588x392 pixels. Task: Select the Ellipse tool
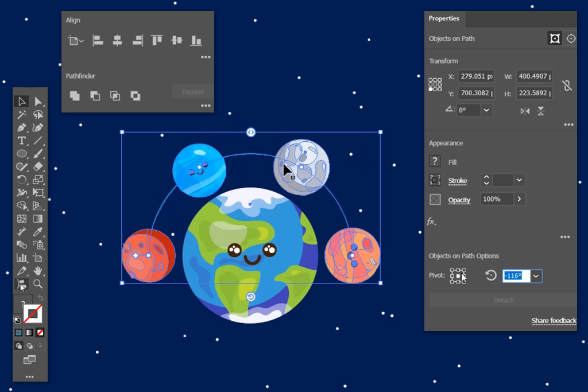tap(21, 154)
